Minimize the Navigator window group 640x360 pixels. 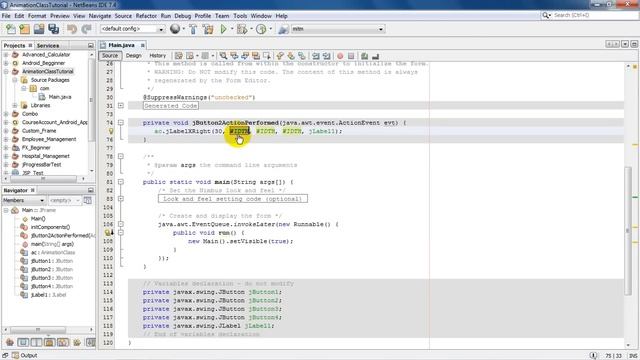pyautogui.click(x=91, y=190)
